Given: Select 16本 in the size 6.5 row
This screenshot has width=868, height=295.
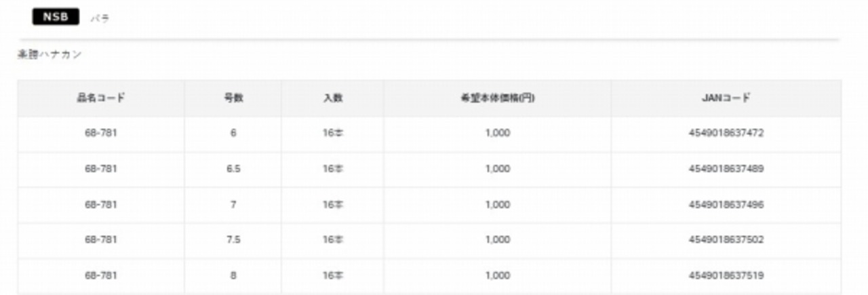Looking at the screenshot, I should pos(333,169).
